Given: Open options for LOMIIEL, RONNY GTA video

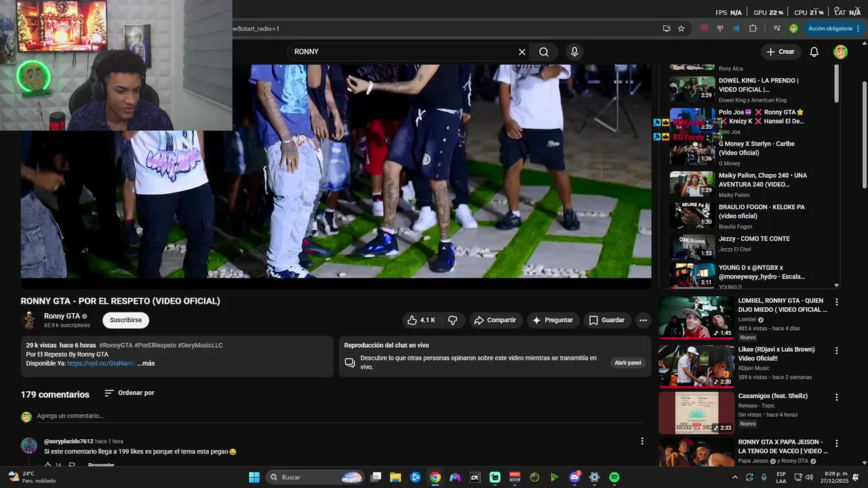Looking at the screenshot, I should tap(836, 302).
